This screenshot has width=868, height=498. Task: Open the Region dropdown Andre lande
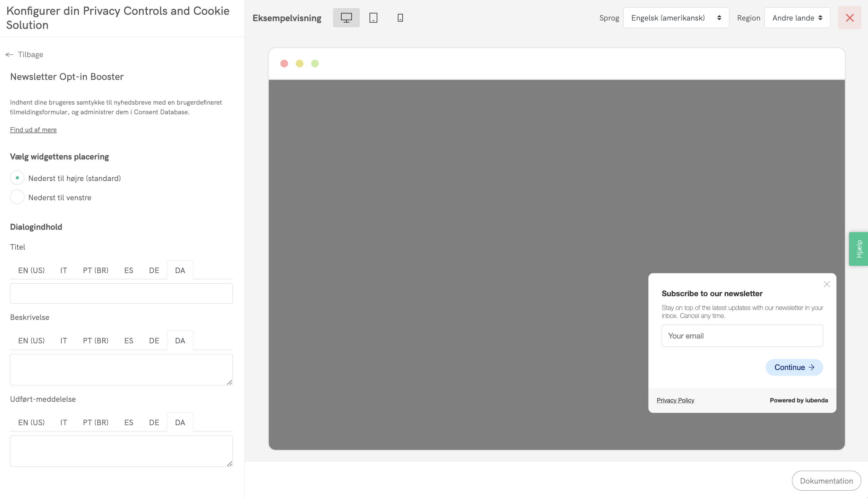point(796,18)
